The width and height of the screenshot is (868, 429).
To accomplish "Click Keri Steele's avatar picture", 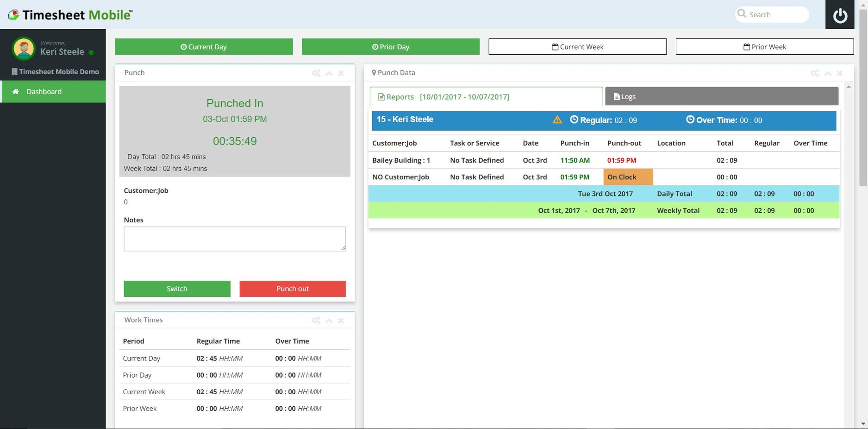I will coord(24,48).
